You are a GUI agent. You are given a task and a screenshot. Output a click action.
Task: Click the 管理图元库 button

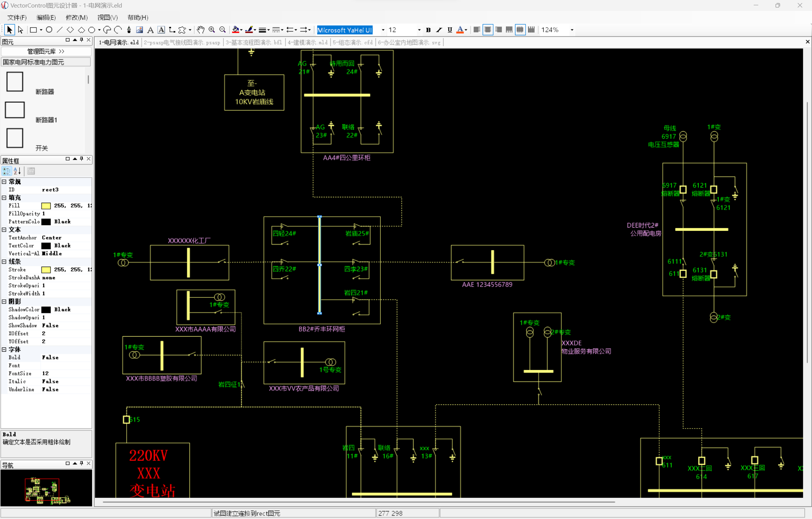pyautogui.click(x=46, y=51)
